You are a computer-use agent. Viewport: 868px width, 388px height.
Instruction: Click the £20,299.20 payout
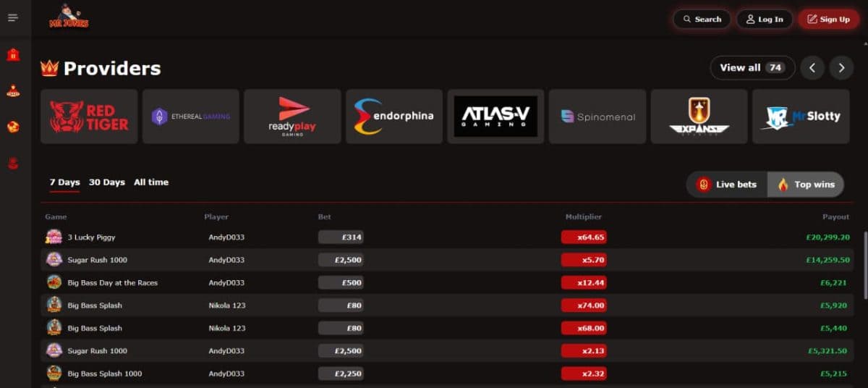pyautogui.click(x=827, y=237)
